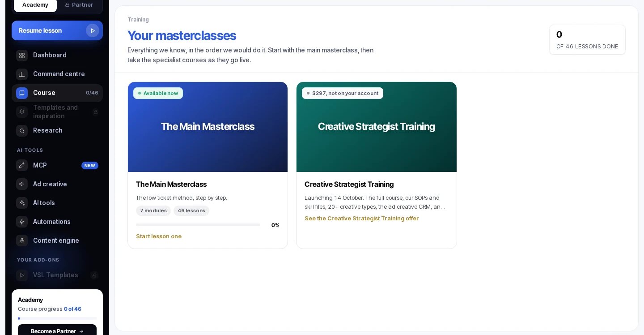Open the MCP sidebar entry
644x335 pixels.
click(x=57, y=165)
